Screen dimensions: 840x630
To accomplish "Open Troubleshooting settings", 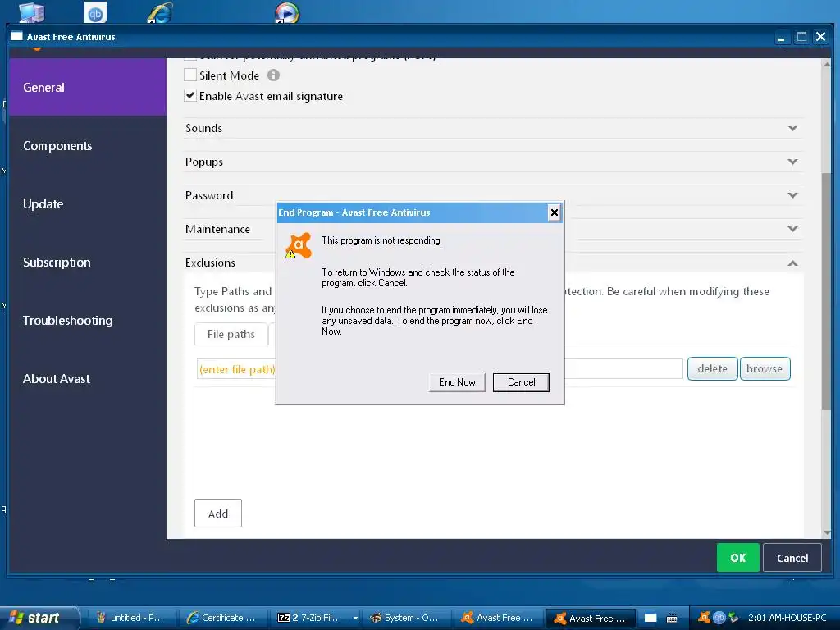I will 68,321.
